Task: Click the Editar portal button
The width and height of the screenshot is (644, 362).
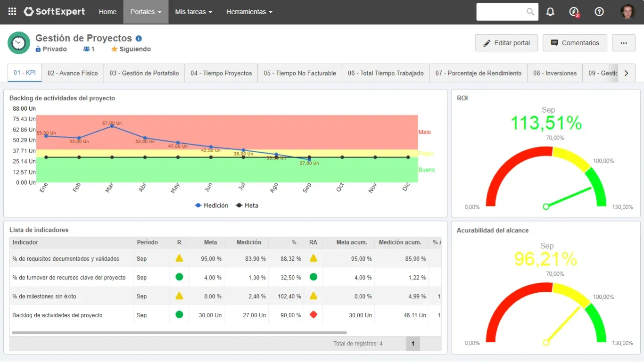Action: click(x=506, y=43)
